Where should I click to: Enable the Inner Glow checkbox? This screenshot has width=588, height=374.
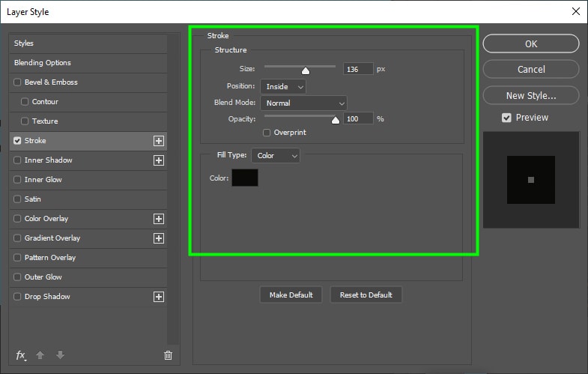point(17,180)
